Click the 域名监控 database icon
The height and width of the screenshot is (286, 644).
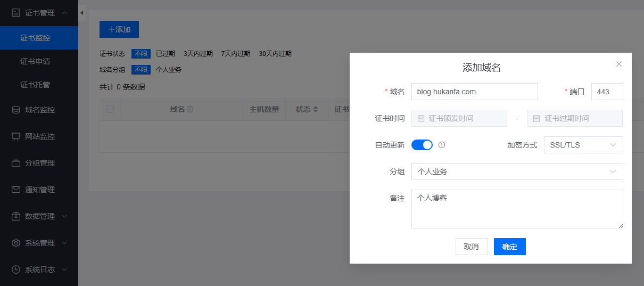coord(16,110)
